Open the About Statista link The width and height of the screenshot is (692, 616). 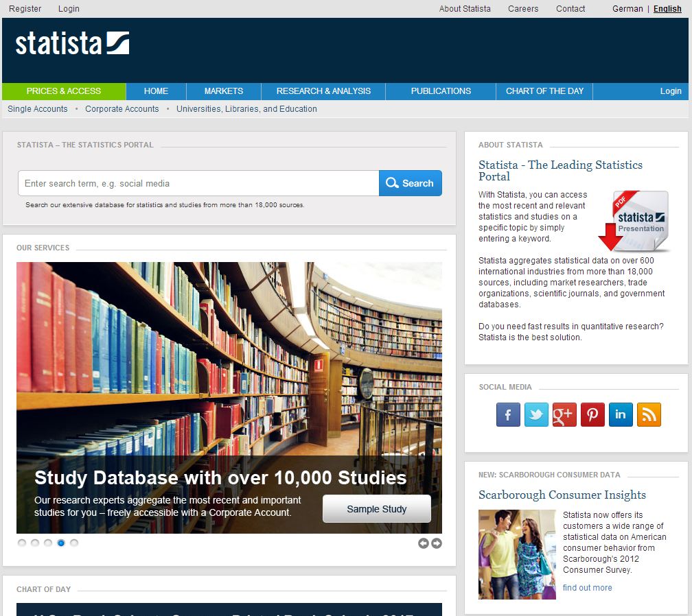(465, 9)
